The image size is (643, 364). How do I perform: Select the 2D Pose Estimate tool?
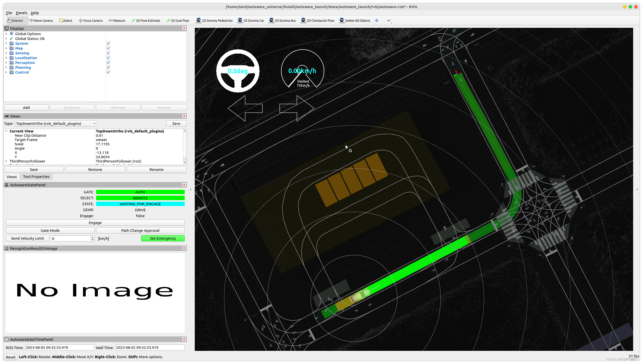[x=146, y=20]
